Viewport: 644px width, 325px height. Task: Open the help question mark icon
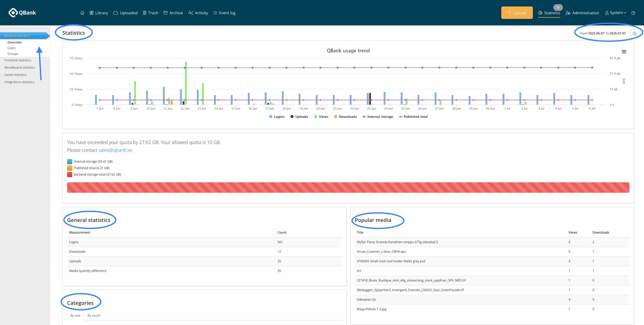coord(633,13)
